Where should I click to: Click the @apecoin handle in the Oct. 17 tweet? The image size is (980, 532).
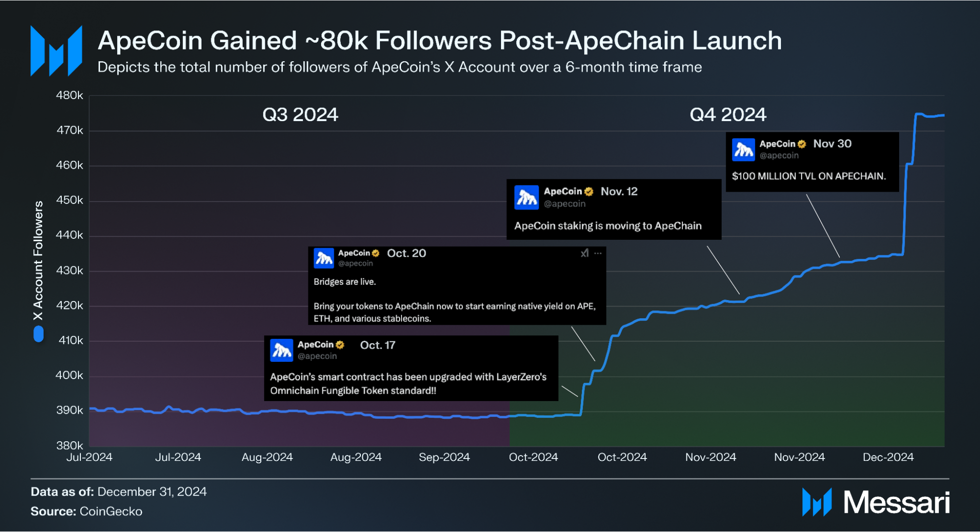tap(317, 356)
